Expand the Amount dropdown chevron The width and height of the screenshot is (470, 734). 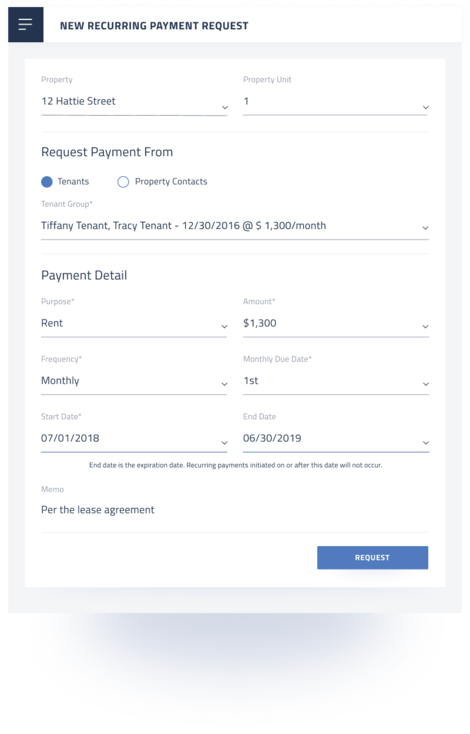tap(426, 326)
